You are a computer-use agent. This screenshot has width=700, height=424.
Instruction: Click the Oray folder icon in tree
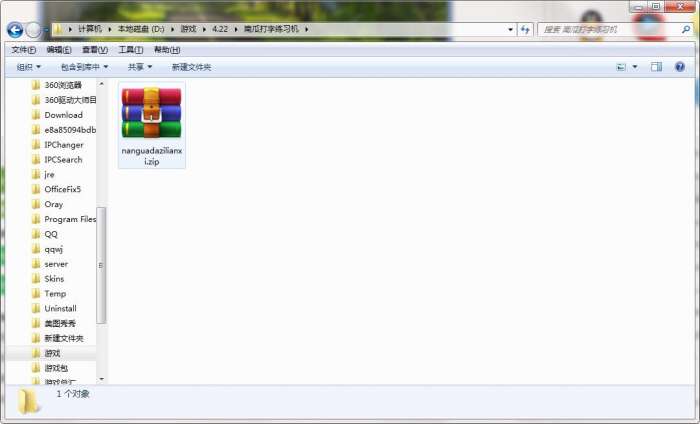[x=36, y=204]
